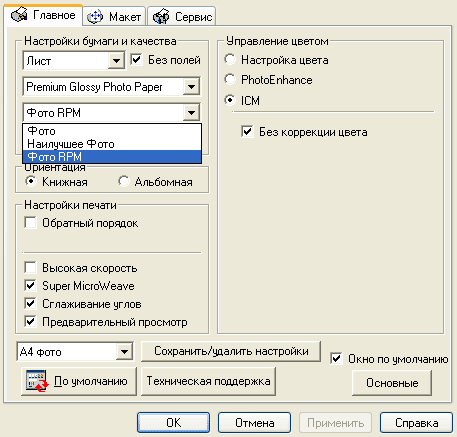This screenshot has height=437, width=457.
Task: Confirm settings with the OK button
Action: tap(173, 423)
